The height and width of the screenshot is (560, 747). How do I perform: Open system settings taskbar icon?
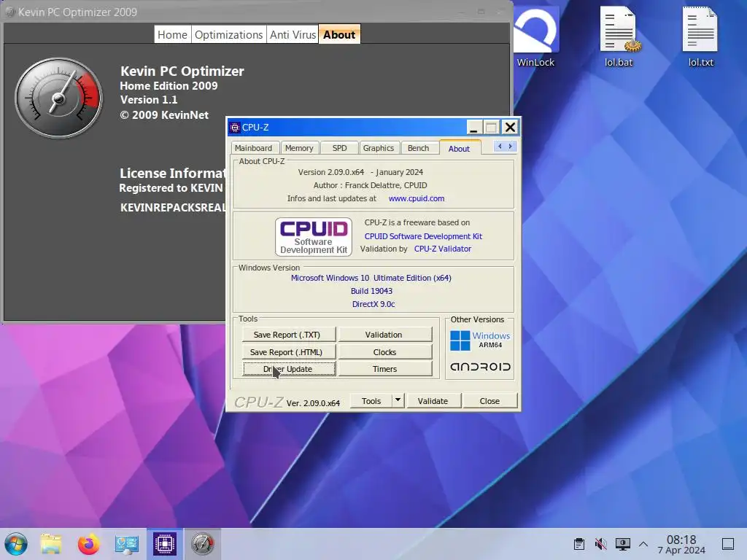pyautogui.click(x=127, y=544)
